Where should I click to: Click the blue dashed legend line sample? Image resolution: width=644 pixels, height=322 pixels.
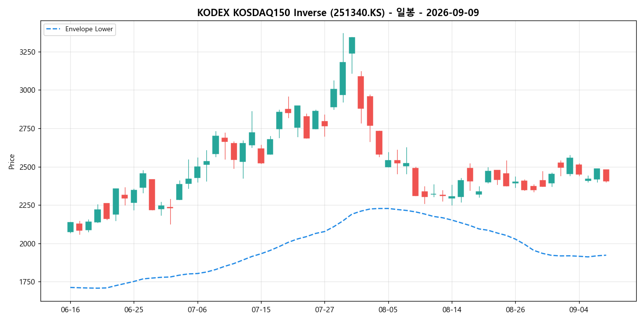coord(53,29)
